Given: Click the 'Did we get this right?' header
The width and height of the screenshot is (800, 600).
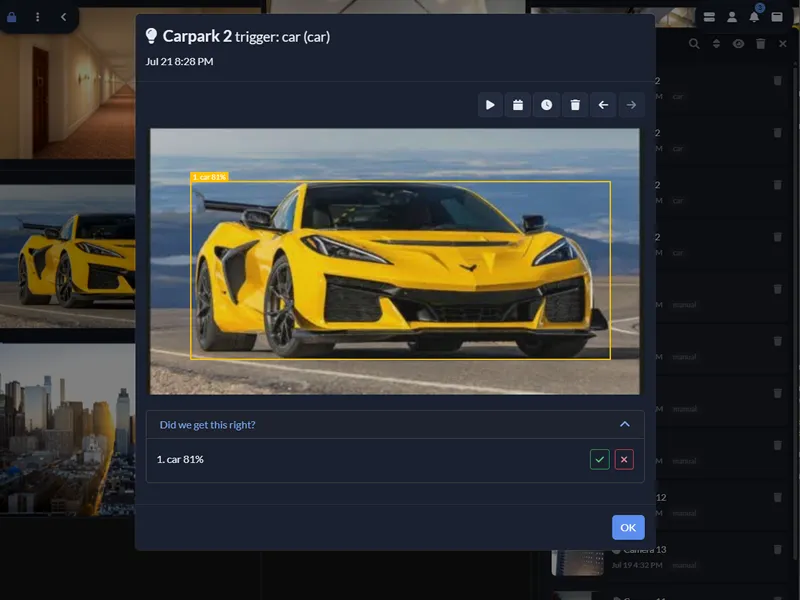Looking at the screenshot, I should pos(395,424).
